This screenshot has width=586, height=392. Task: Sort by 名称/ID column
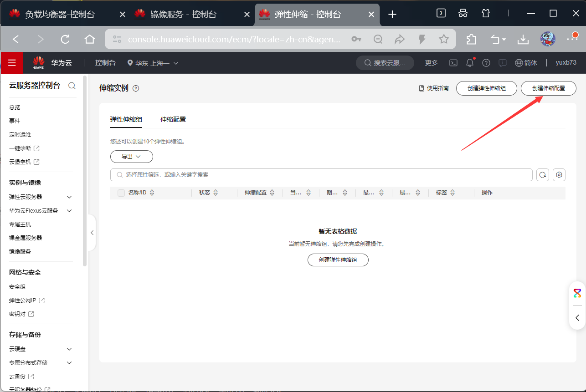pos(152,193)
